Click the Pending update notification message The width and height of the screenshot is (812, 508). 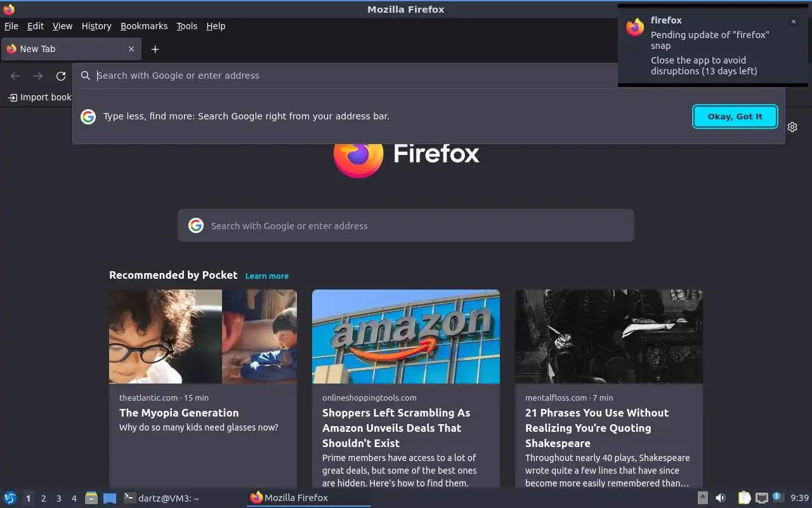click(710, 40)
